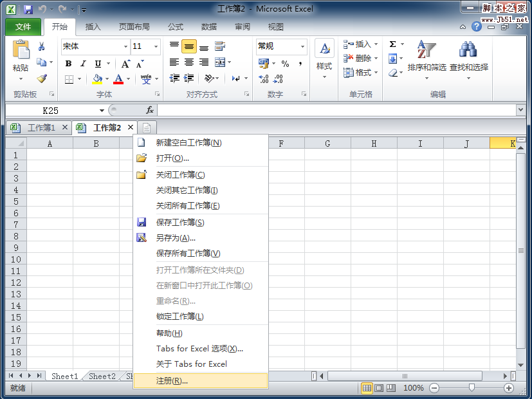Decrease decimal places

pos(278,79)
